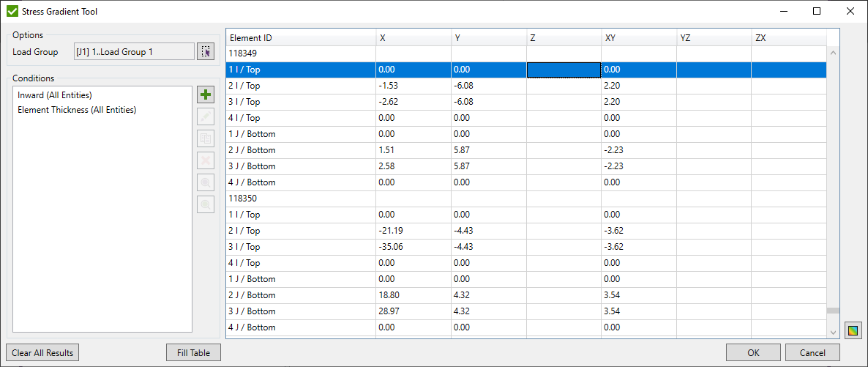This screenshot has width=868, height=367.
Task: Click the Cancel button
Action: click(x=812, y=352)
